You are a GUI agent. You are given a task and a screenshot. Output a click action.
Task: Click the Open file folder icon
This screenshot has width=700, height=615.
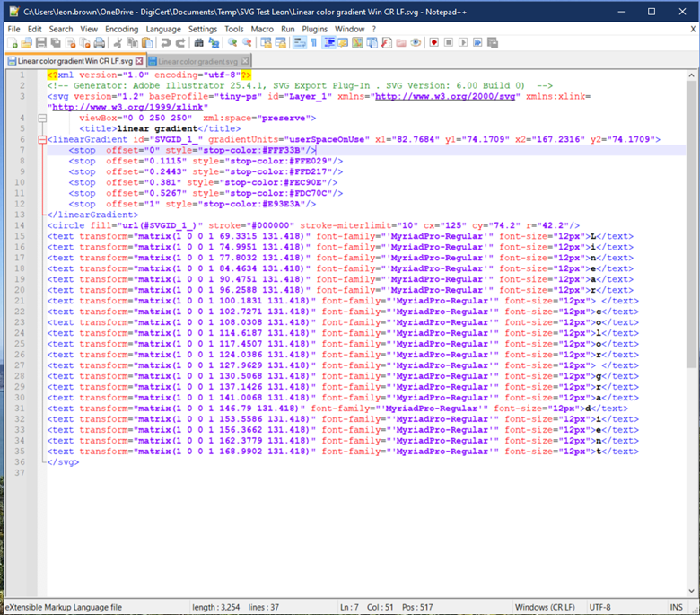click(x=27, y=43)
